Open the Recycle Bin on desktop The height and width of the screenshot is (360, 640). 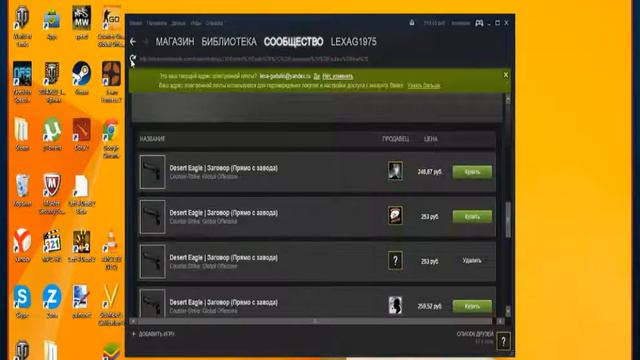click(x=22, y=186)
